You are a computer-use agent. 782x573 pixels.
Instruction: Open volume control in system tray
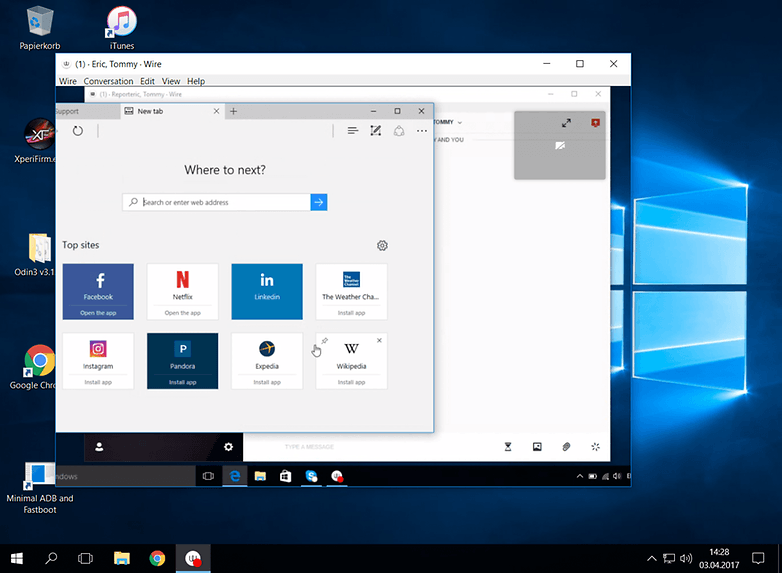(686, 559)
